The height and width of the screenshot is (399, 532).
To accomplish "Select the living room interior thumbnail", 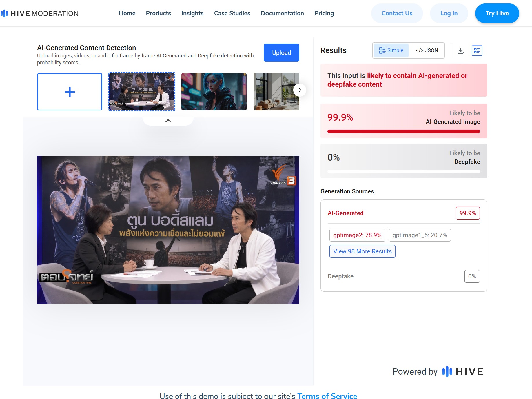I will pyautogui.click(x=276, y=92).
